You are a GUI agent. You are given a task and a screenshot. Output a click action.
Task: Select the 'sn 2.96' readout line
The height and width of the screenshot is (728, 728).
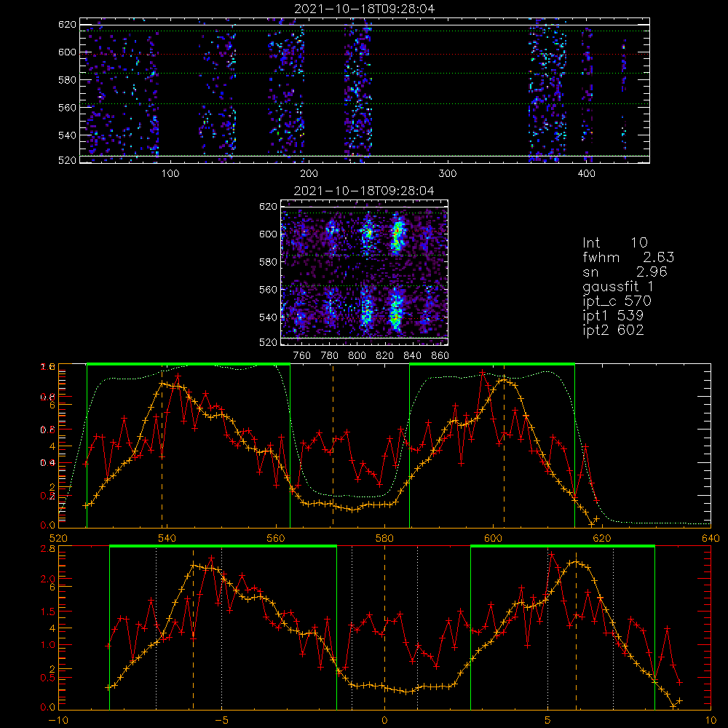pos(625,272)
